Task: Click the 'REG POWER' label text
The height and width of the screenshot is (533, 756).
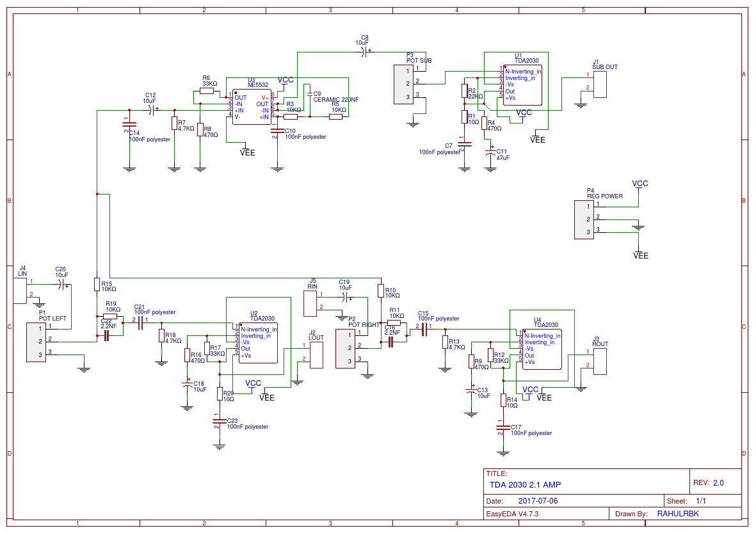Action: (x=604, y=196)
